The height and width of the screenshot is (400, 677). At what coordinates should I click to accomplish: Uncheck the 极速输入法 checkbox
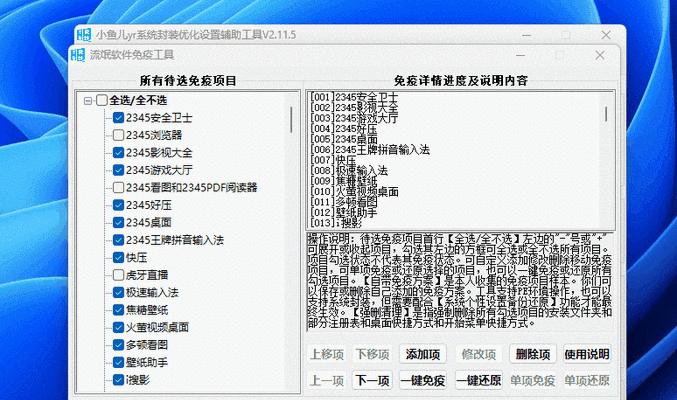118,292
